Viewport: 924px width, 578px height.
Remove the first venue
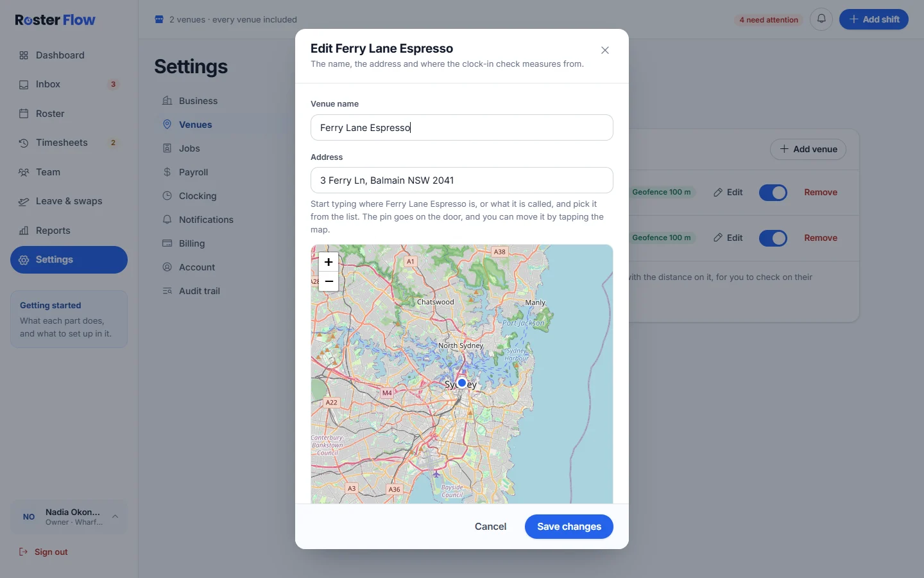point(821,192)
